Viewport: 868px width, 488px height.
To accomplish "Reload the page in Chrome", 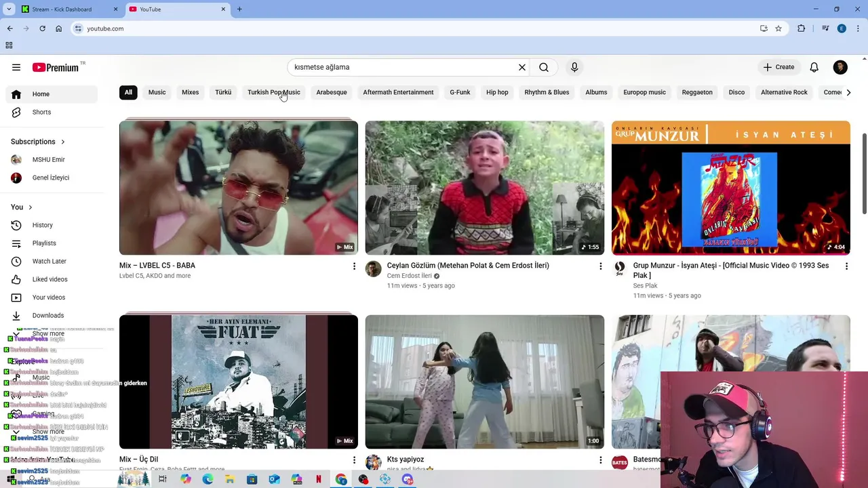I will coord(42,28).
